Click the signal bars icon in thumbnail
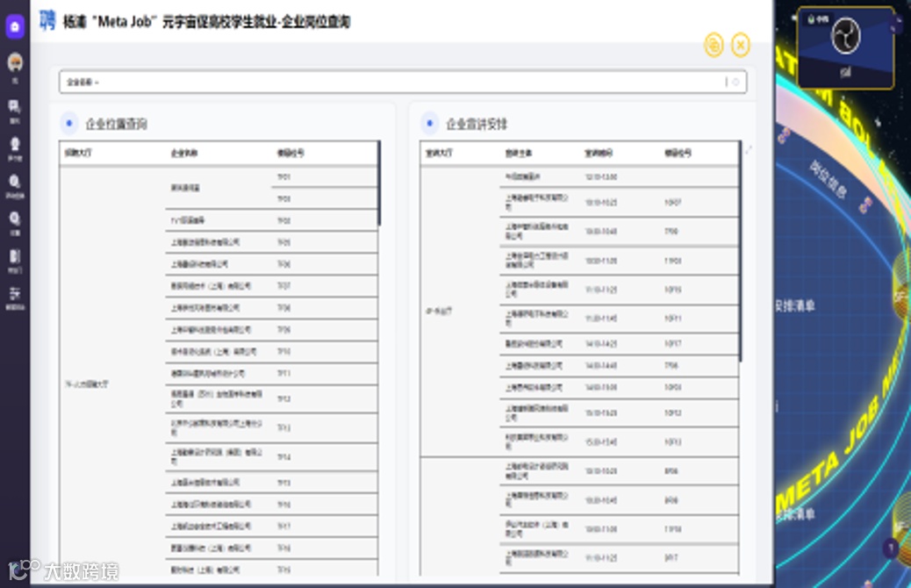Image resolution: width=911 pixels, height=588 pixels. [845, 72]
